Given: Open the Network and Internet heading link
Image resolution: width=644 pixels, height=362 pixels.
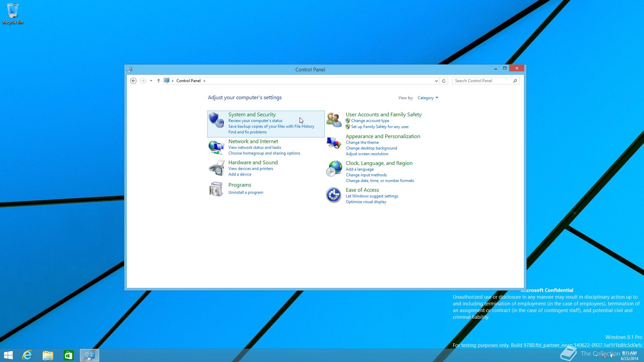Looking at the screenshot, I should [x=253, y=141].
